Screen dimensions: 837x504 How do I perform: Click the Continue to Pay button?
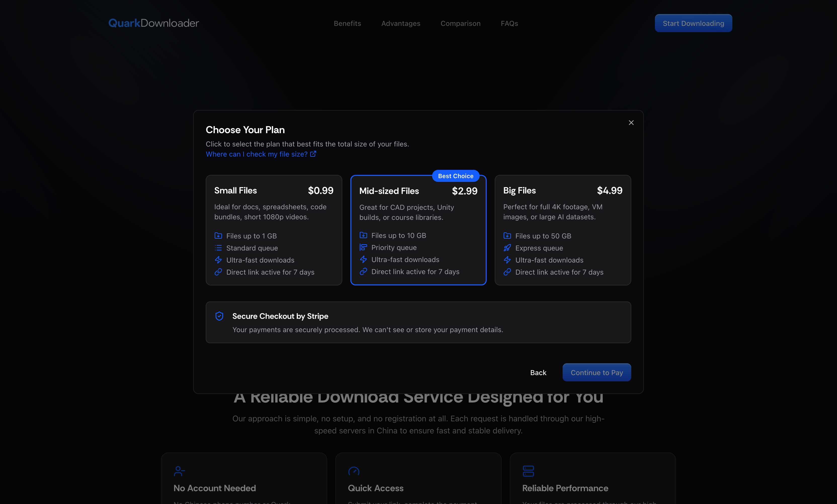point(597,372)
